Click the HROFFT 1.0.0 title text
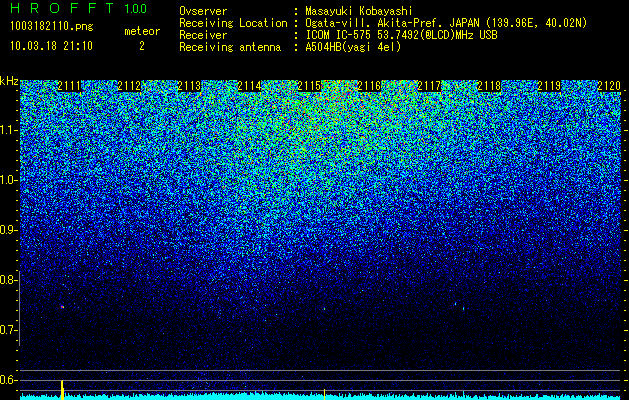 coord(79,8)
